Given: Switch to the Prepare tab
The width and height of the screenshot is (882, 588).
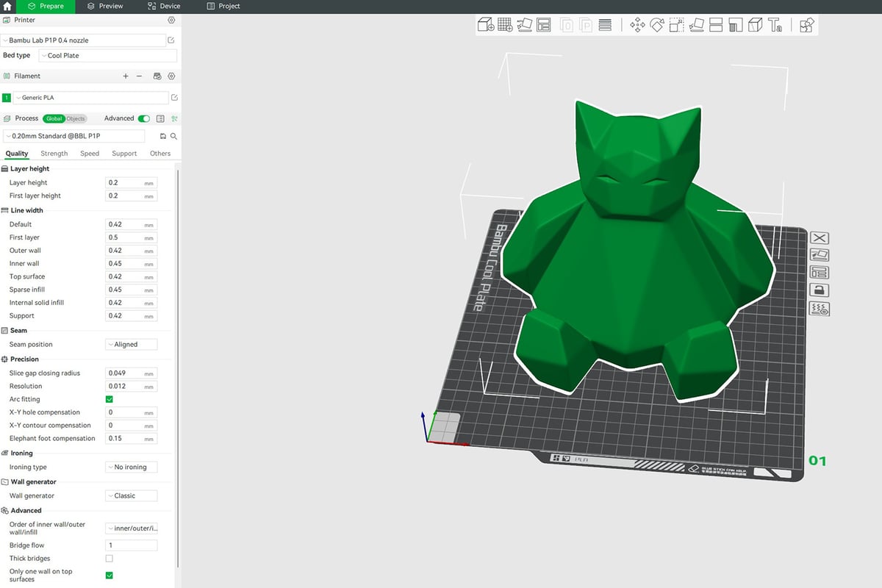Looking at the screenshot, I should tap(46, 6).
